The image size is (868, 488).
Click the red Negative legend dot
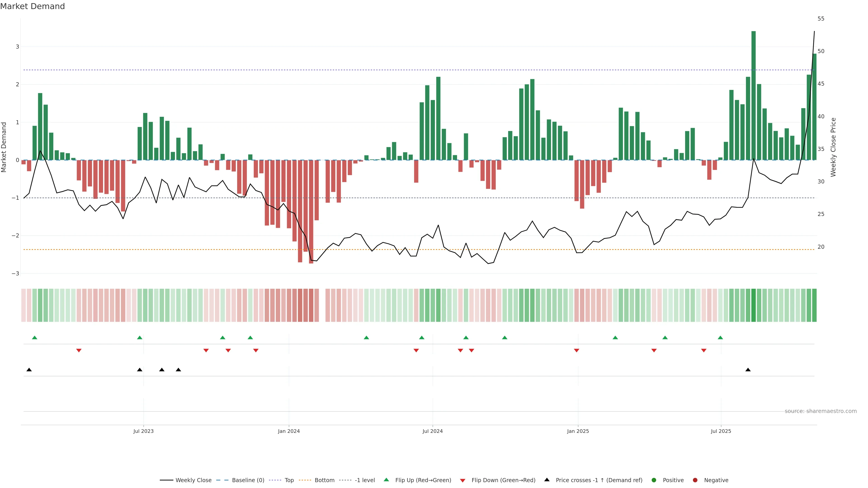695,480
